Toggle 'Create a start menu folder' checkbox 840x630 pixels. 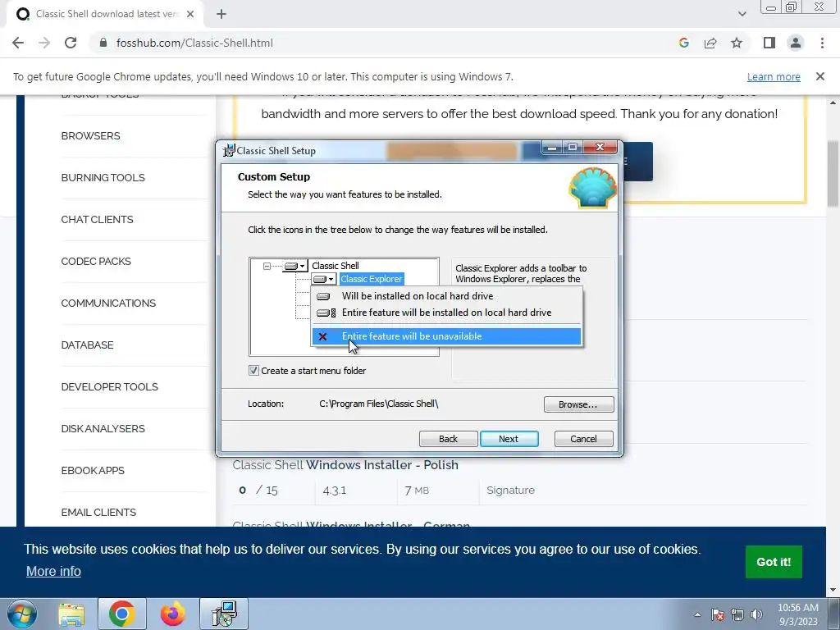coord(254,371)
